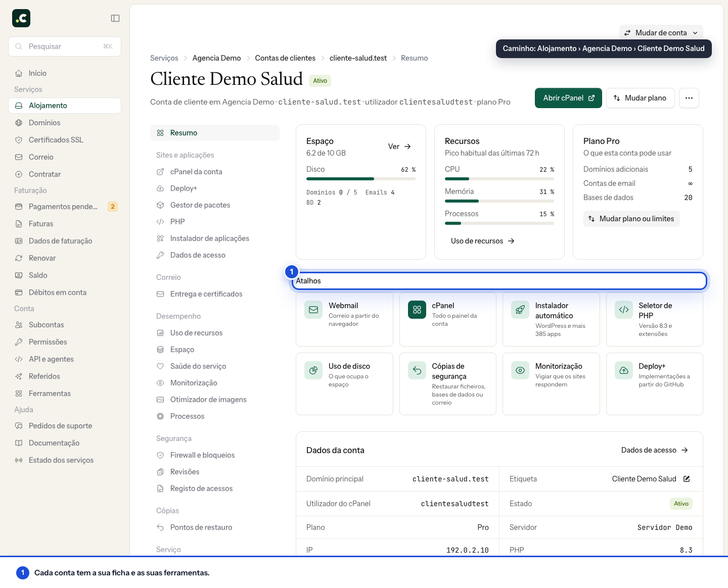Select Alojamento in the sidebar
The height and width of the screenshot is (588, 728).
pyautogui.click(x=65, y=106)
